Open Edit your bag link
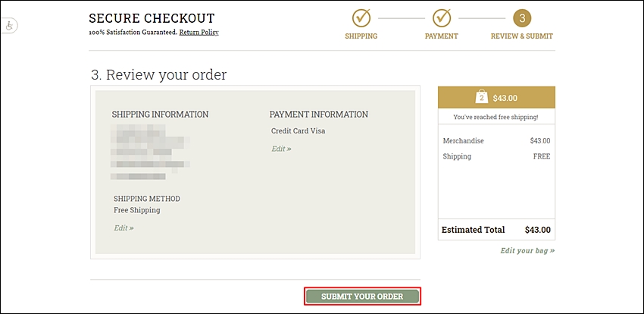The height and width of the screenshot is (314, 644). 527,250
